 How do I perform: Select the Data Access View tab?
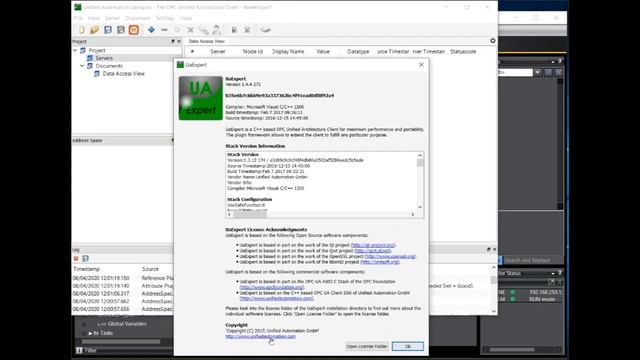click(x=207, y=41)
